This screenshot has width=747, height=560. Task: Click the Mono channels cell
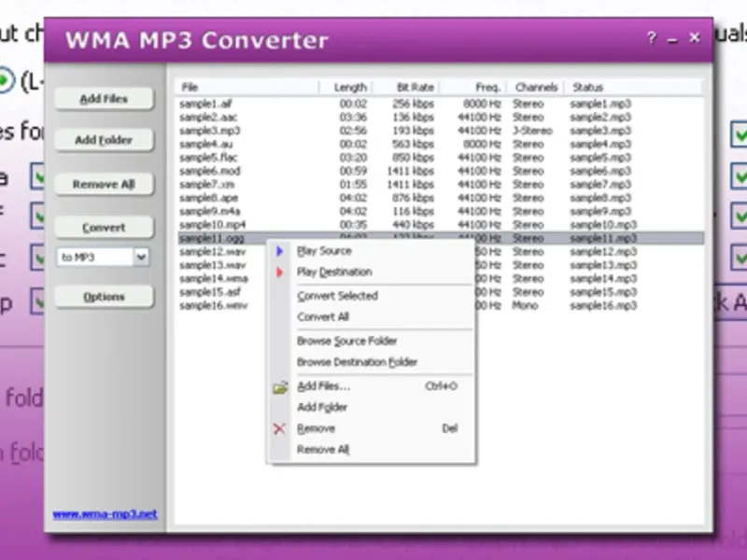[525, 305]
